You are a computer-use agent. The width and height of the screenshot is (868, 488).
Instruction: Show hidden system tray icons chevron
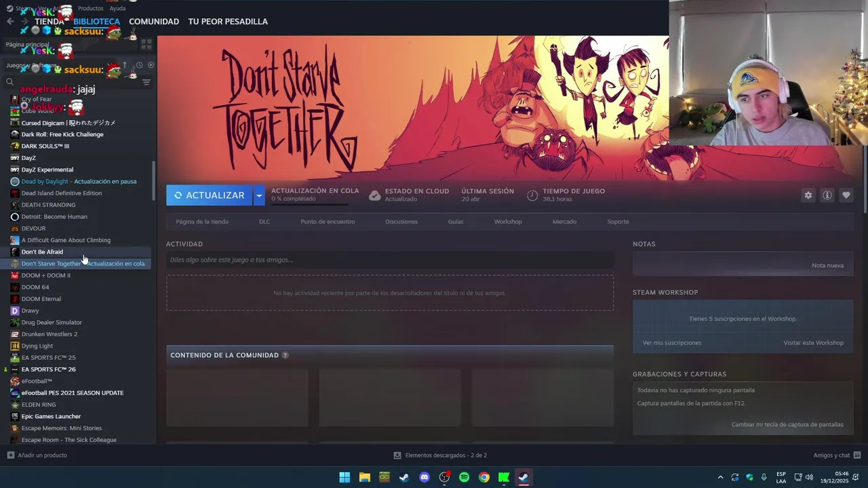(720, 477)
